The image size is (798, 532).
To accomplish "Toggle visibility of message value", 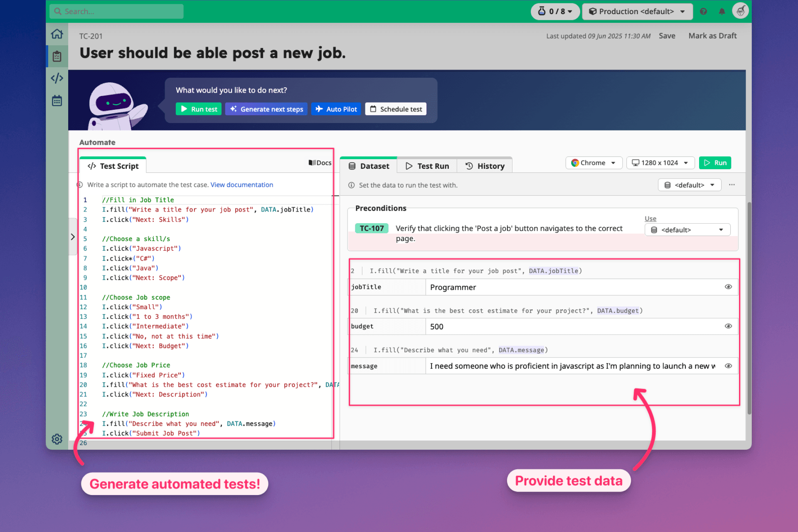I will tap(728, 366).
